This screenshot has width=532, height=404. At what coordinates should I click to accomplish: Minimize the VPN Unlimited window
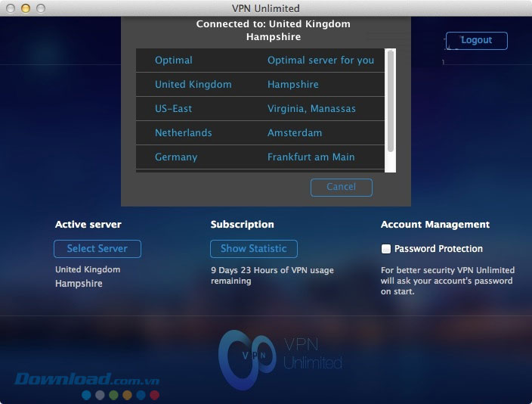tap(26, 8)
